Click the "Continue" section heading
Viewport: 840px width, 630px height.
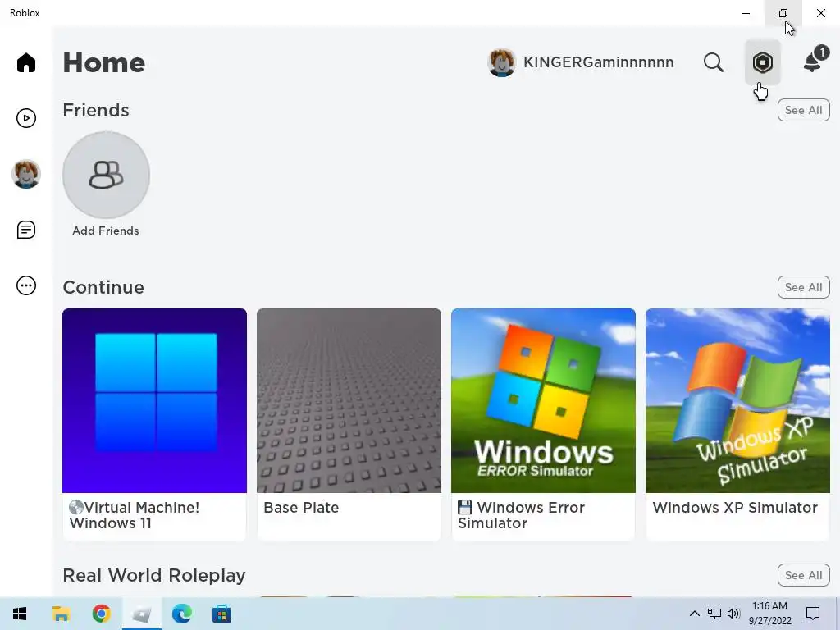coord(103,287)
